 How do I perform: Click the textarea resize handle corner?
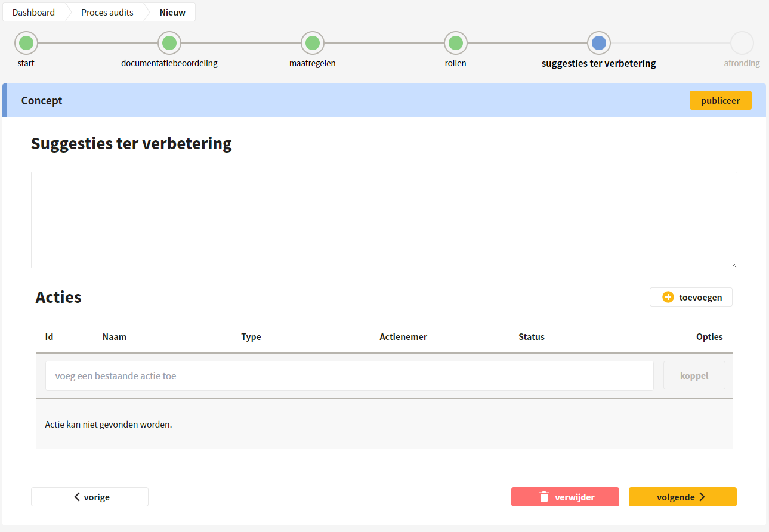tap(734, 265)
